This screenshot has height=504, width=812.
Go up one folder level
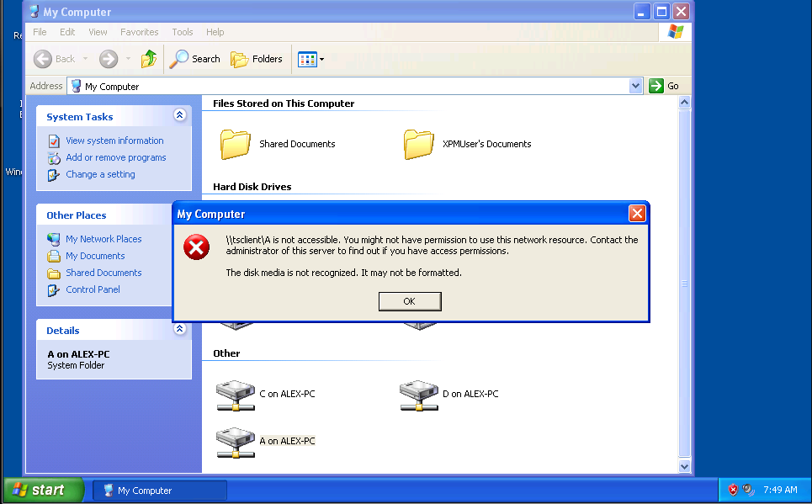tap(149, 59)
